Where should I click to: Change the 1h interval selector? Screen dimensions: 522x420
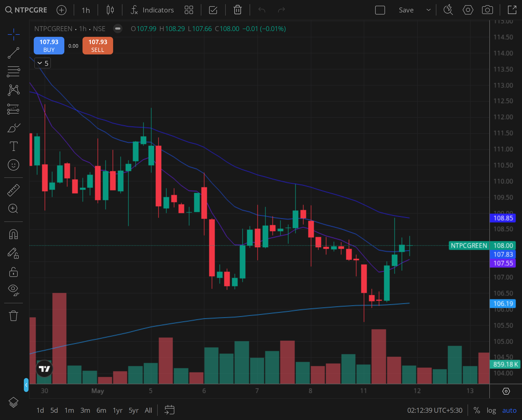pos(86,10)
